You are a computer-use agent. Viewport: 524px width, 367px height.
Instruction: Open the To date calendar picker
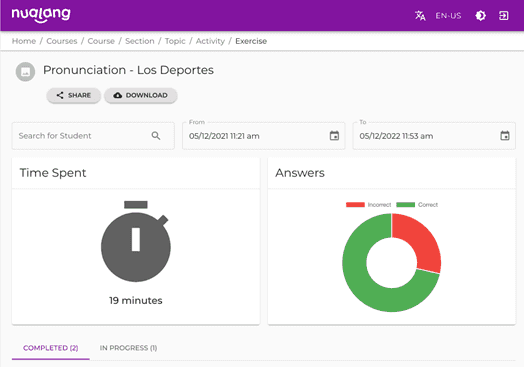[x=505, y=136]
